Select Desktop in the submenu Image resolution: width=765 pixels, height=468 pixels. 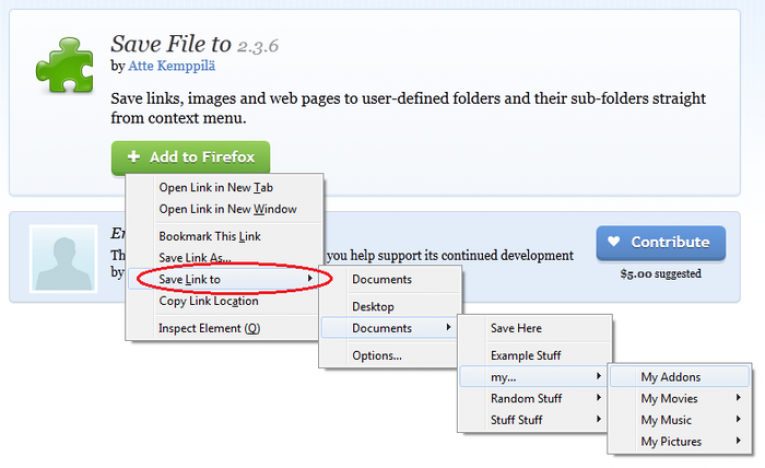coord(390,306)
